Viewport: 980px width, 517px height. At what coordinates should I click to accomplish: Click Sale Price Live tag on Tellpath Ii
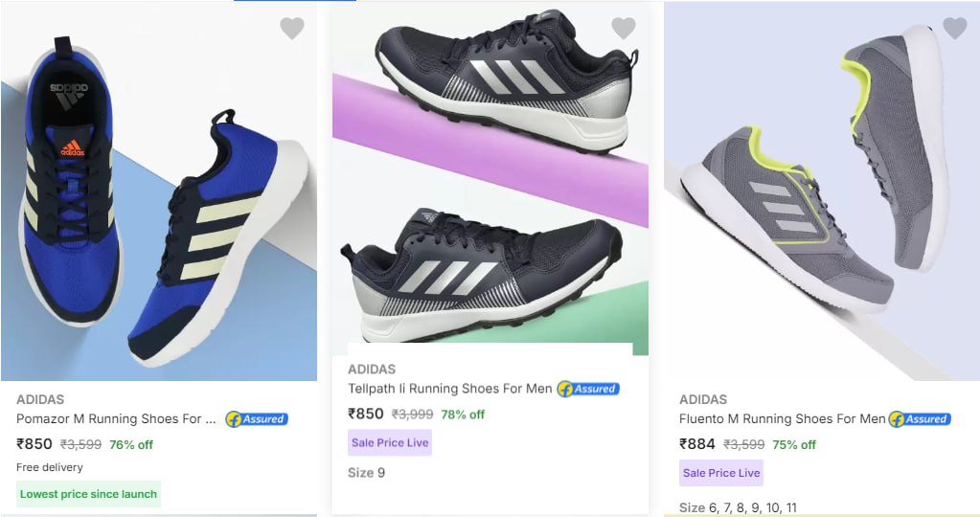pyautogui.click(x=389, y=442)
